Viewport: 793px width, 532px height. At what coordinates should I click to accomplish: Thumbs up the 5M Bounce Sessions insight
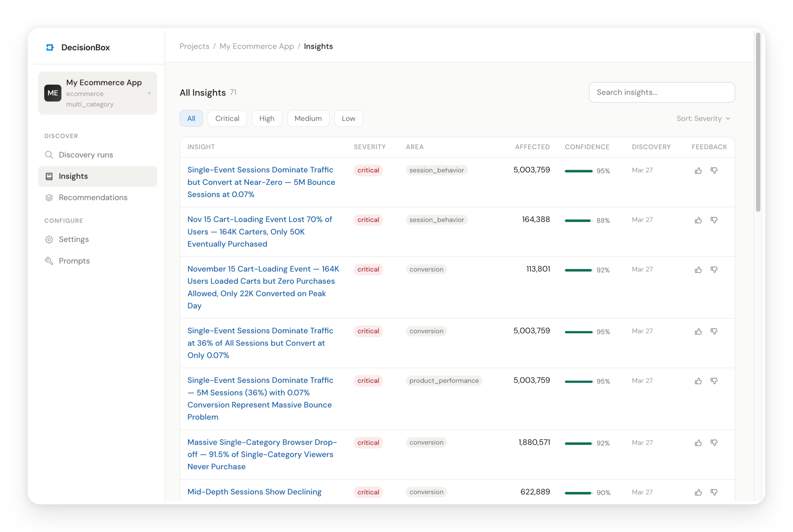click(x=698, y=170)
